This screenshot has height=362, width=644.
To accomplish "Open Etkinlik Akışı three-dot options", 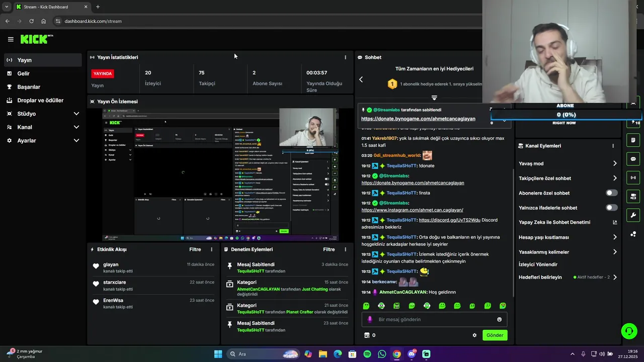I will (x=211, y=249).
